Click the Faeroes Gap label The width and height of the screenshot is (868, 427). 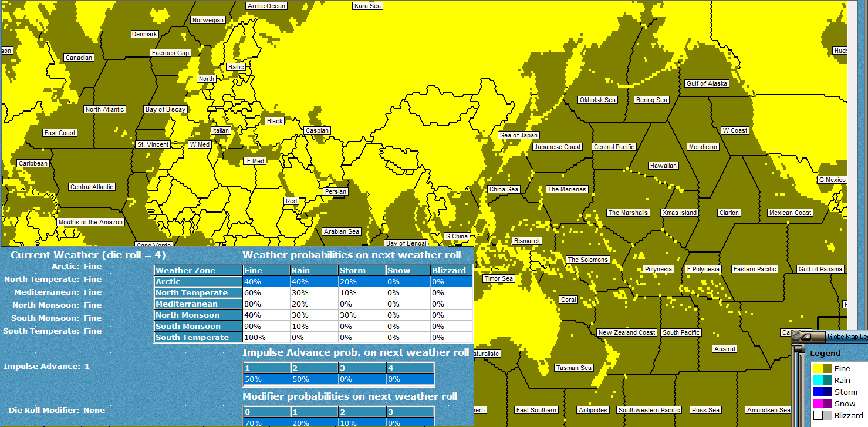click(171, 53)
